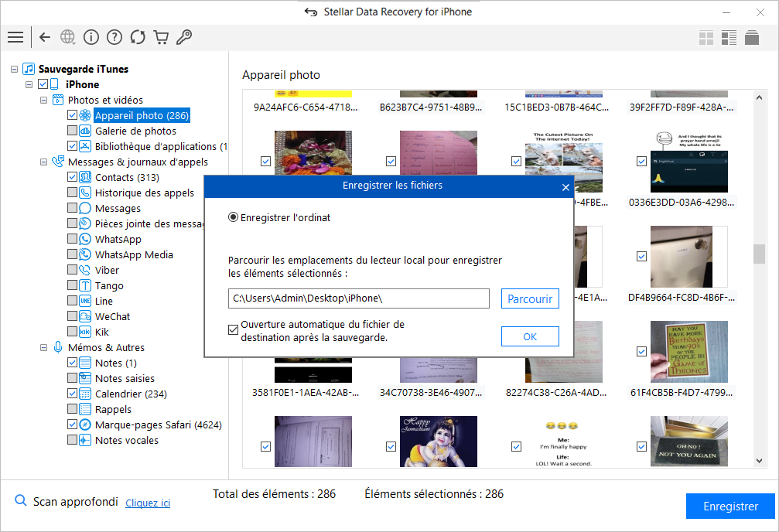This screenshot has width=779, height=532.
Task: Click the thumbnail scrollbar handle
Action: pos(759,254)
